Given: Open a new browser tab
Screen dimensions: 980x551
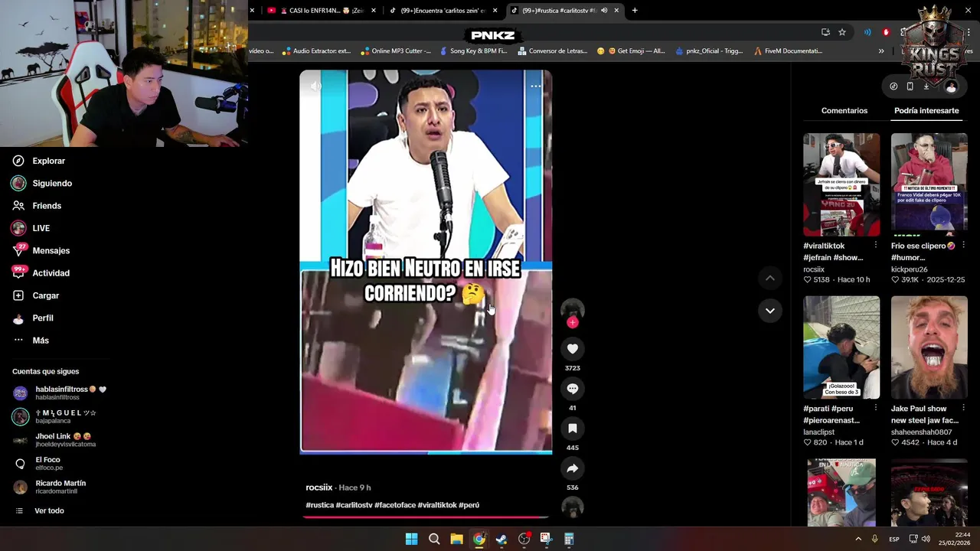Looking at the screenshot, I should 635,11.
